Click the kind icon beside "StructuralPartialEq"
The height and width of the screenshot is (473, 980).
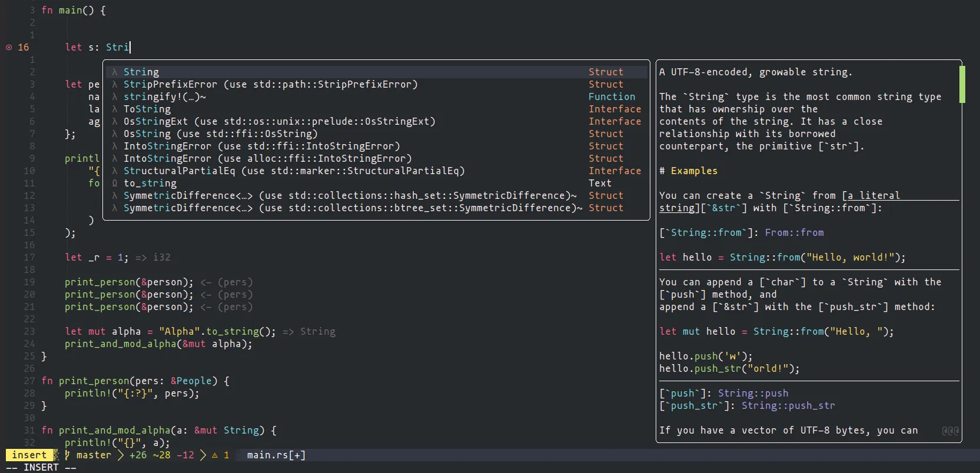[115, 171]
